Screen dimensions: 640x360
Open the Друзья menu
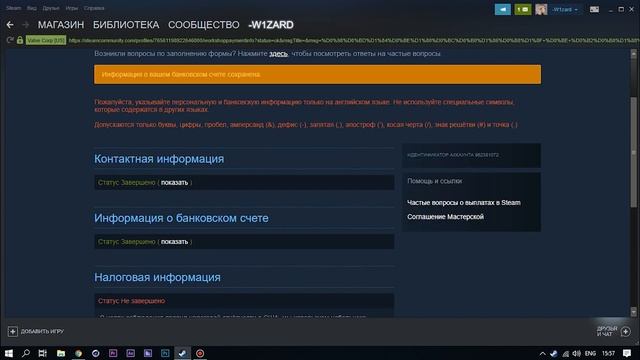(x=51, y=8)
